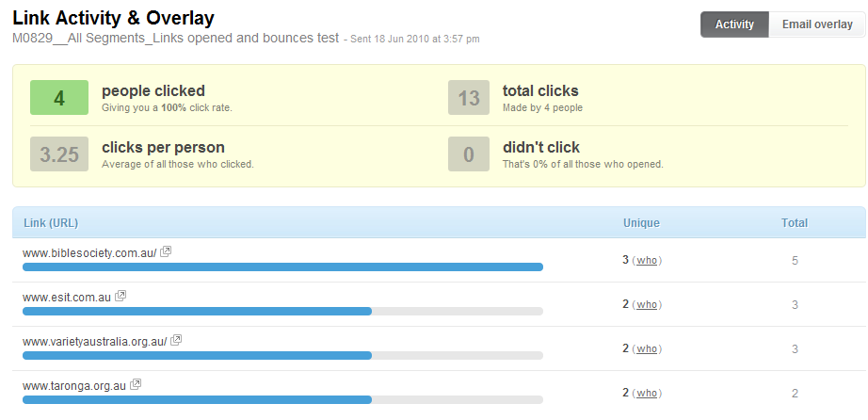Open the www.varietyaustralia.org.au/ link text
This screenshot has width=868, height=420.
(x=95, y=342)
